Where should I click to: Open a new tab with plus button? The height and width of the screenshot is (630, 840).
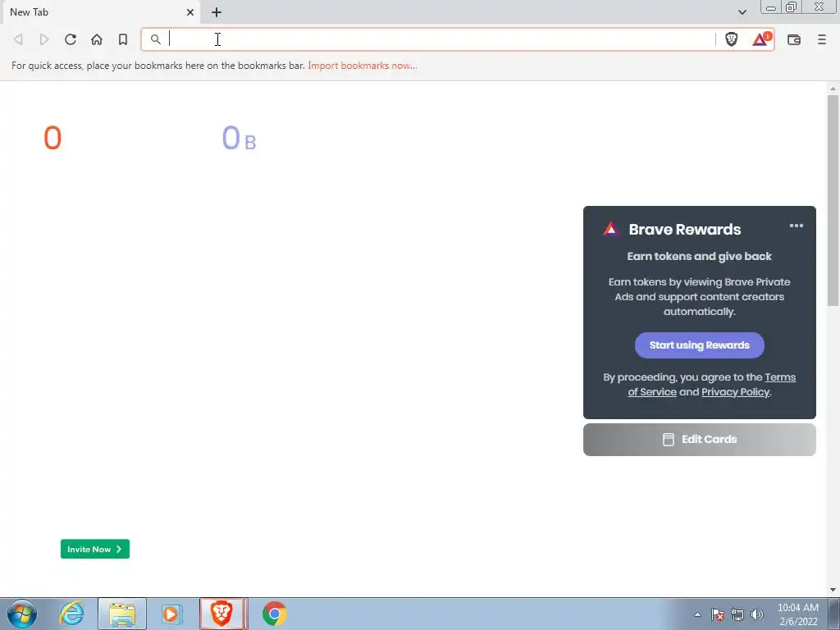217,11
